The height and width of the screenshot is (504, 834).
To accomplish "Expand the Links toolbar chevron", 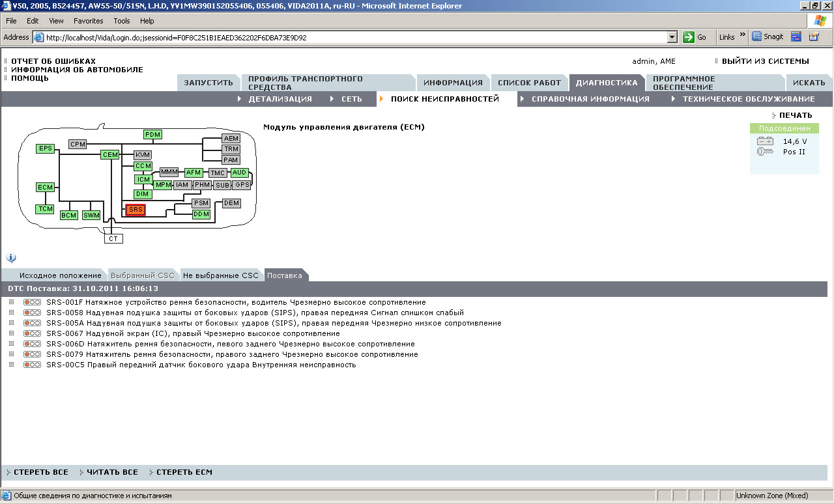I will [x=743, y=36].
